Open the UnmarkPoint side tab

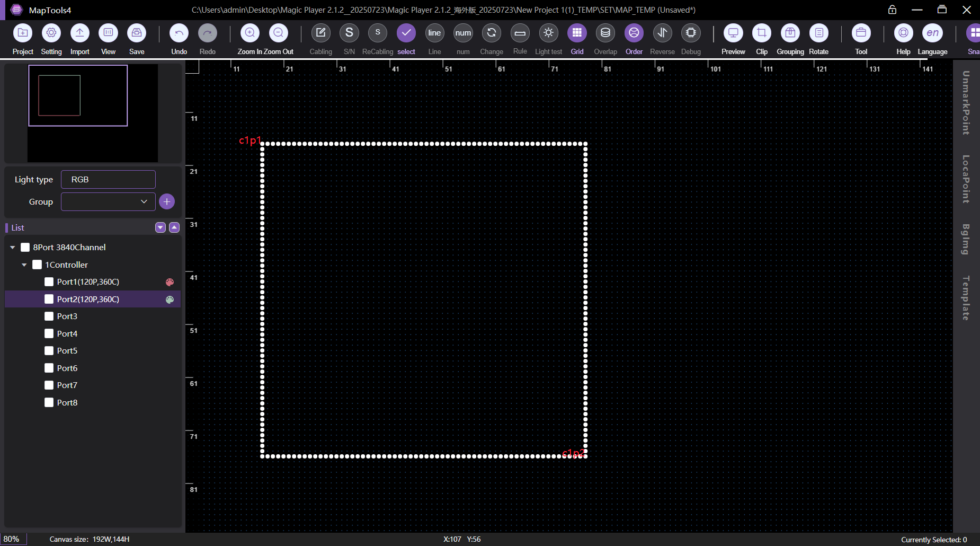966,102
